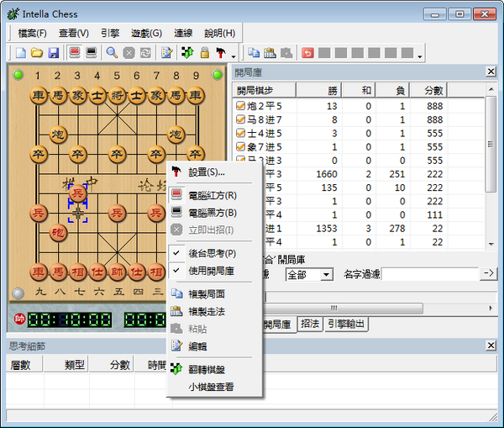Click the flip board icon in toolbar
The image size is (504, 428).
[186, 53]
